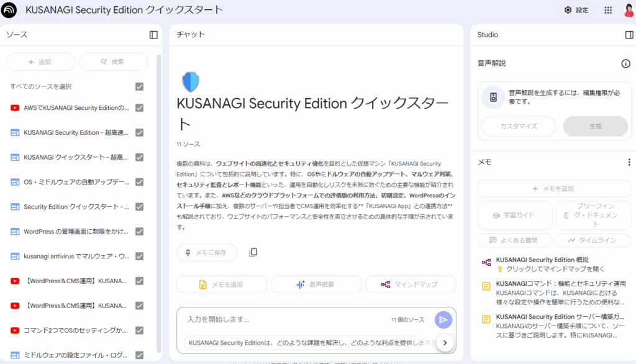Click the document icon of Security Edition クイックスタート source
636x364 pixels.
[15, 207]
